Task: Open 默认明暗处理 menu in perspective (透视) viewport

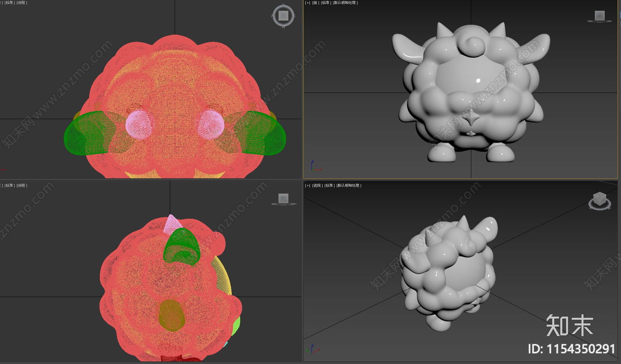Action: pos(349,186)
